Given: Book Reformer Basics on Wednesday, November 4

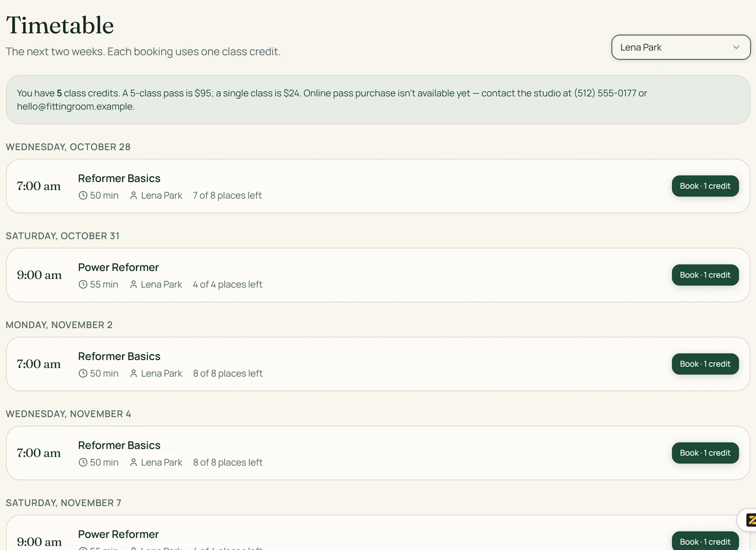Looking at the screenshot, I should 705,453.
